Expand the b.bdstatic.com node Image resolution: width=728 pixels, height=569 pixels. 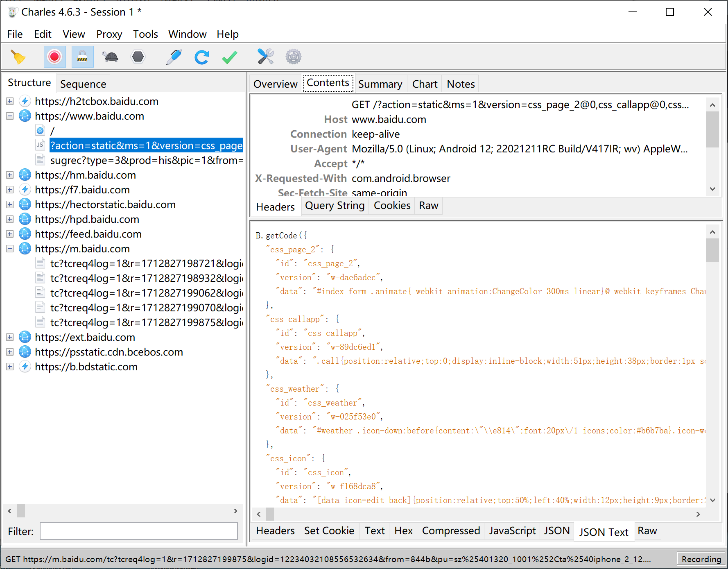click(10, 367)
